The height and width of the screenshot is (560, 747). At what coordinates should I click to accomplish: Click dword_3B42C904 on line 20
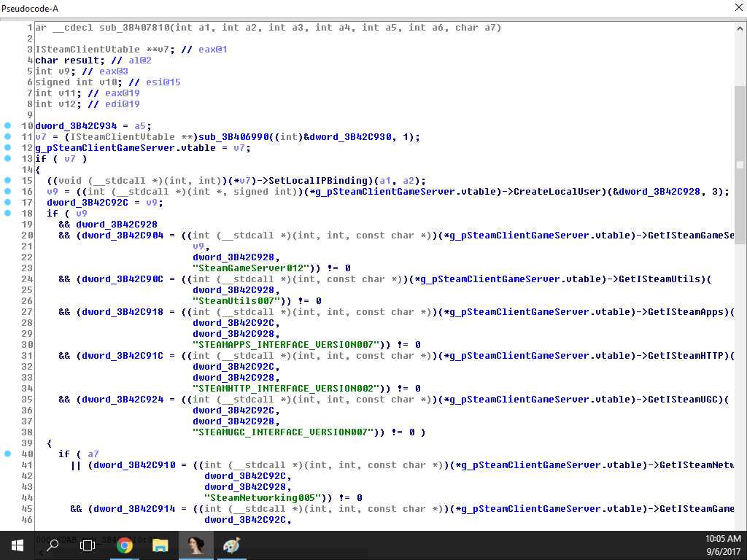click(x=123, y=236)
